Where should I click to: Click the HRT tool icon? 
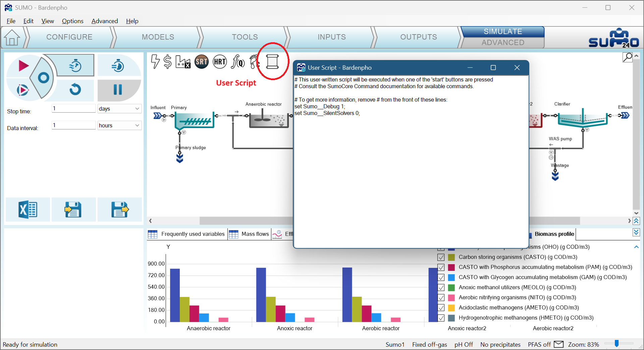220,62
